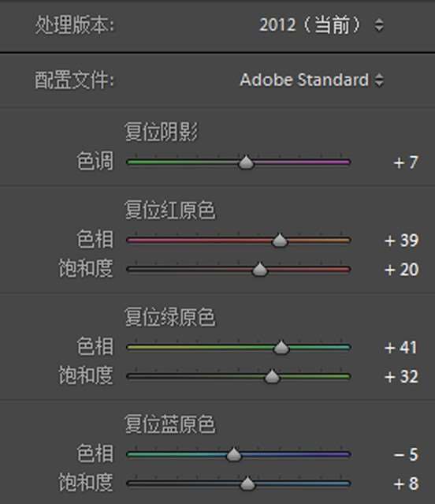435x504 pixels.
Task: Click the red hue value +39
Action: [402, 241]
